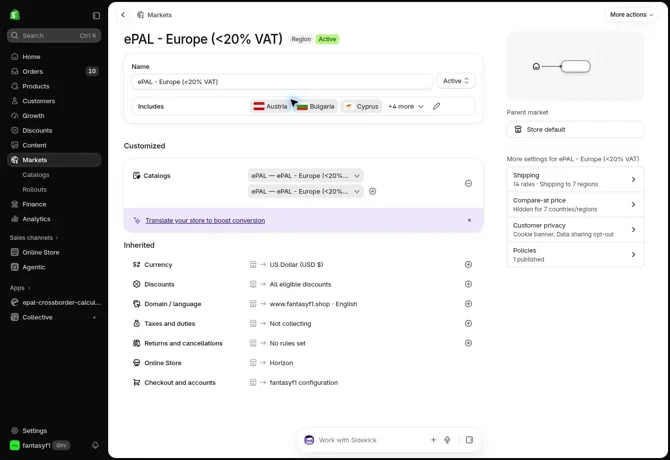Open the Active status dropdown
Viewport: 670px width, 460px height.
(455, 81)
